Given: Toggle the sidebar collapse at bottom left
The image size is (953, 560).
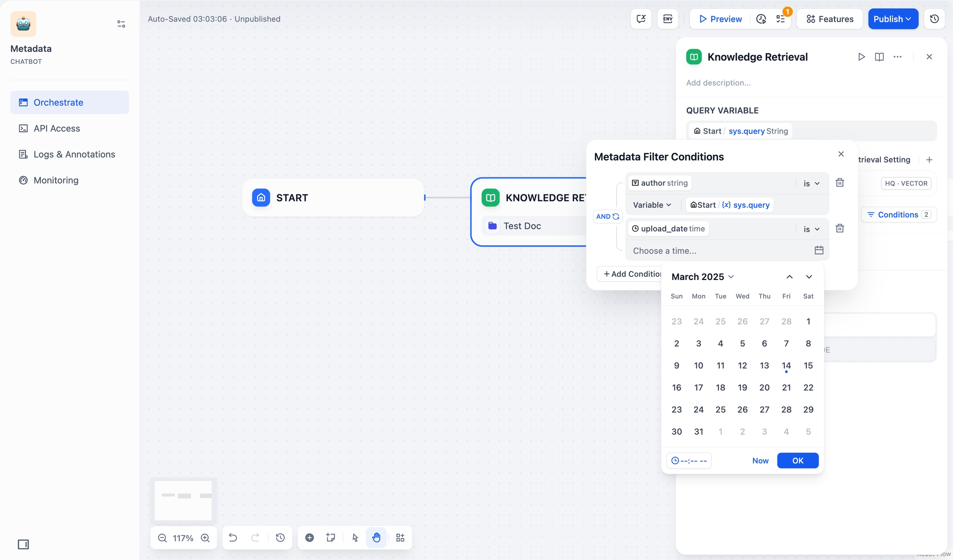Looking at the screenshot, I should (x=23, y=544).
